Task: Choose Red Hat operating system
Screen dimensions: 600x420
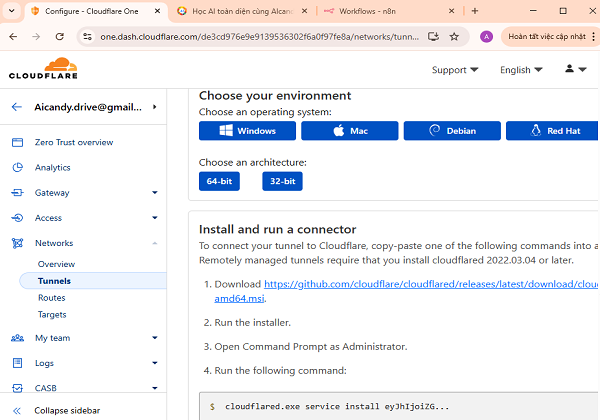Action: coord(552,131)
